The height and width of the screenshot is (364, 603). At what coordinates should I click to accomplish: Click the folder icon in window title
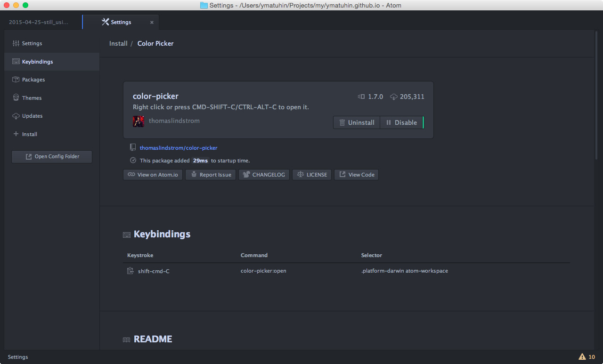pos(204,5)
